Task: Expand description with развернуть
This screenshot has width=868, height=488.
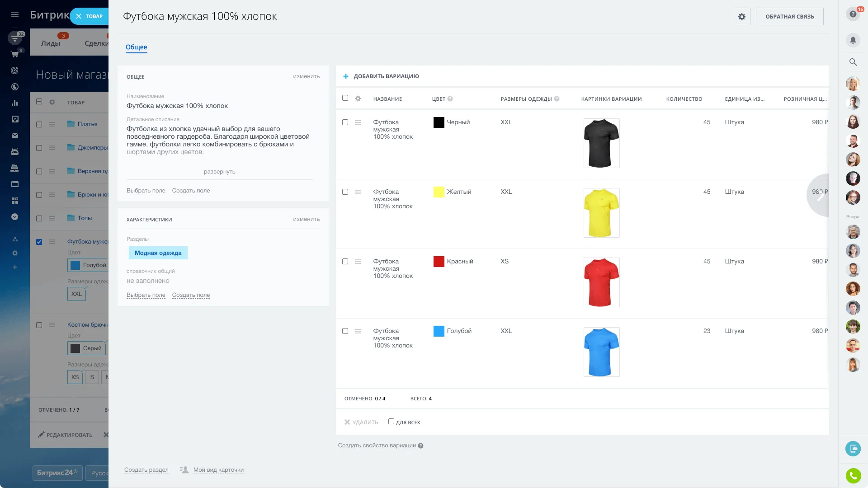Action: click(x=219, y=172)
